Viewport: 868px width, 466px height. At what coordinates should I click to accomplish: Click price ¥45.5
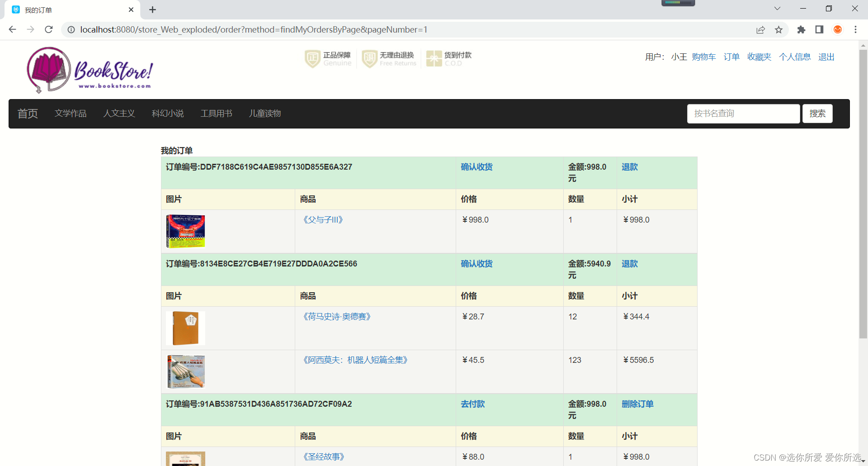click(x=473, y=360)
